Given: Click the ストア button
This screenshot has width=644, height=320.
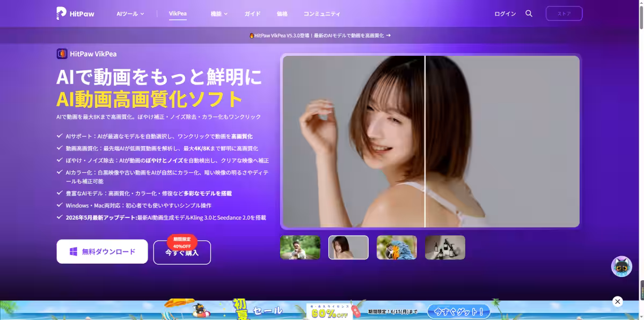Looking at the screenshot, I should (564, 13).
